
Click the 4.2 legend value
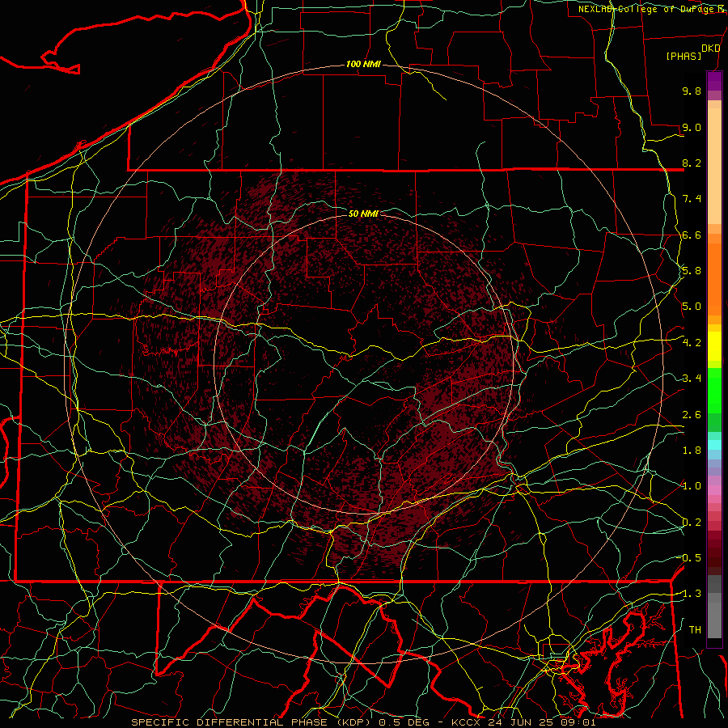(692, 343)
